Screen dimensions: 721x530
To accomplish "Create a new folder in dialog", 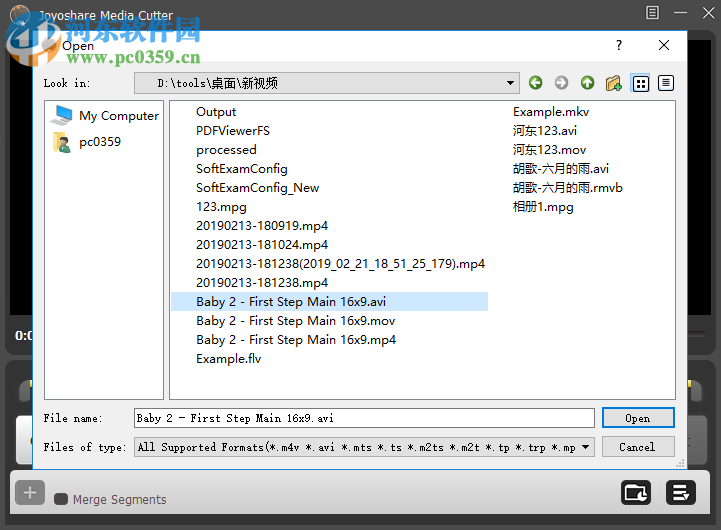I will tap(613, 83).
